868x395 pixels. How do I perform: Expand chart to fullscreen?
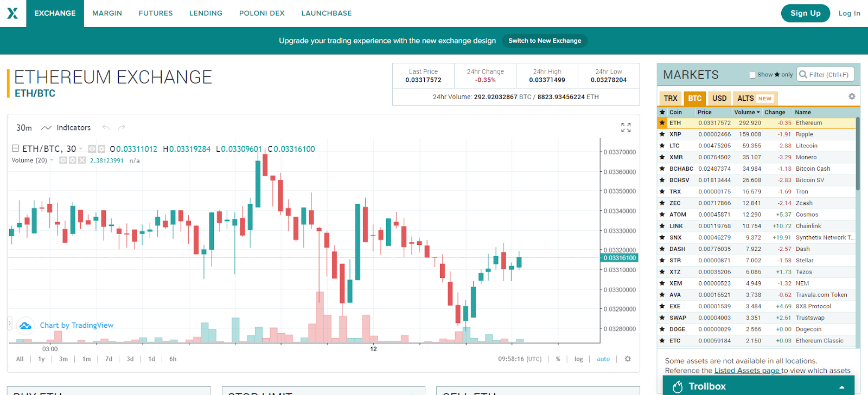[626, 127]
